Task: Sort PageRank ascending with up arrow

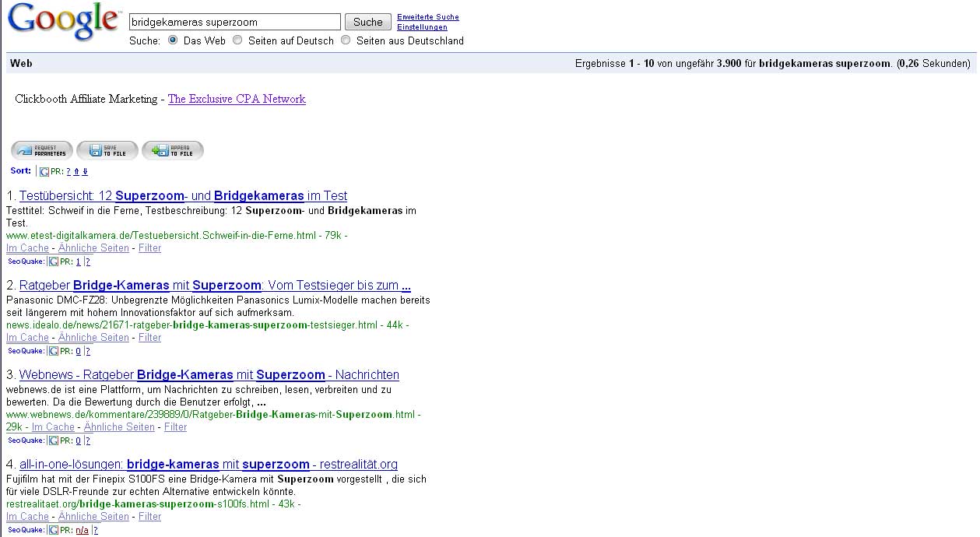Action: tap(76, 171)
